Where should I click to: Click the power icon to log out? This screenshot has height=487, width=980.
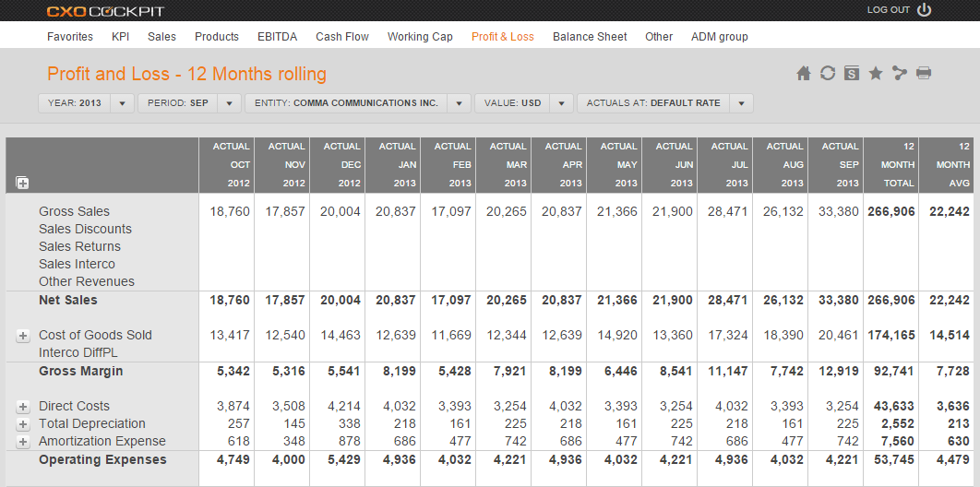[925, 10]
